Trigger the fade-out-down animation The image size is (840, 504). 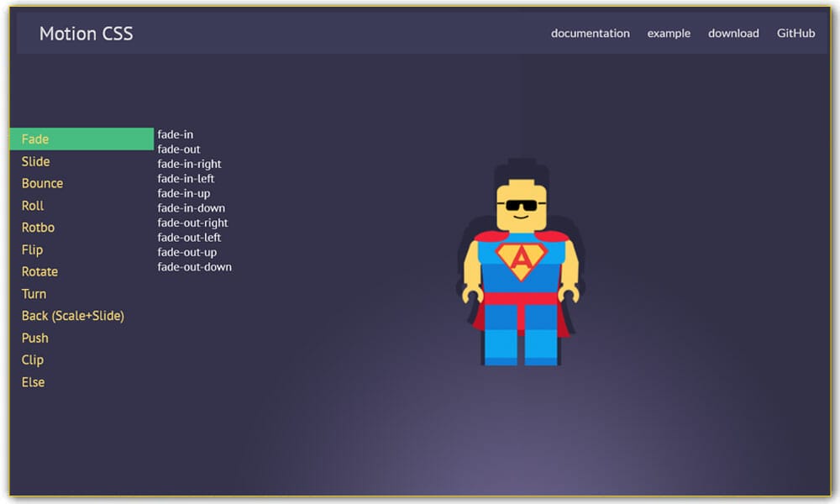coord(195,266)
